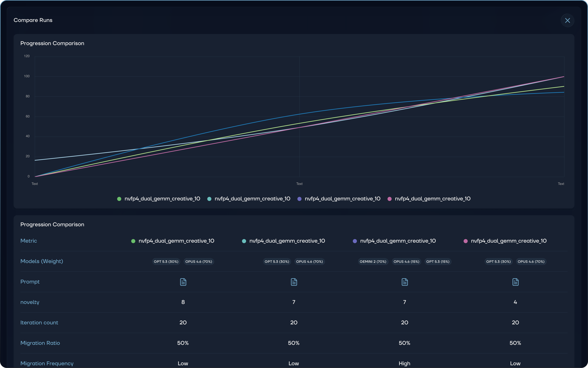Select the GPT 5.3 (30%) model chip
Viewport: 588px width, 368px height.
pos(166,261)
